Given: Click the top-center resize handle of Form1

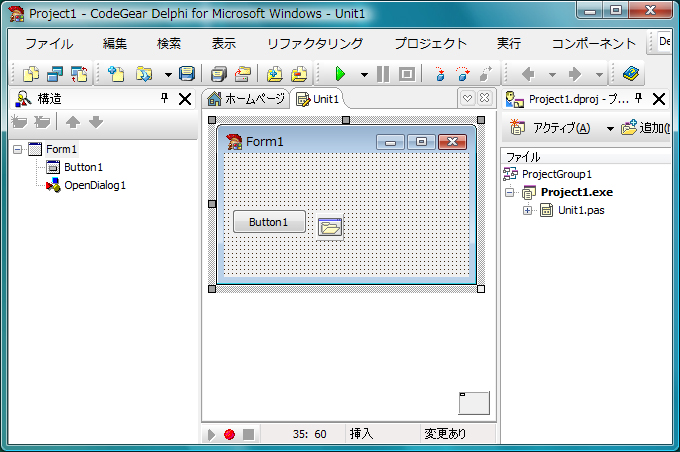Looking at the screenshot, I should click(x=346, y=120).
